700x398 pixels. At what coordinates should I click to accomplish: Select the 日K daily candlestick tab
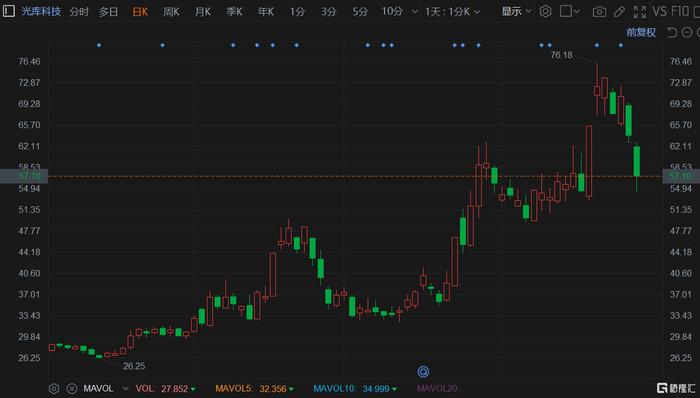[x=140, y=12]
